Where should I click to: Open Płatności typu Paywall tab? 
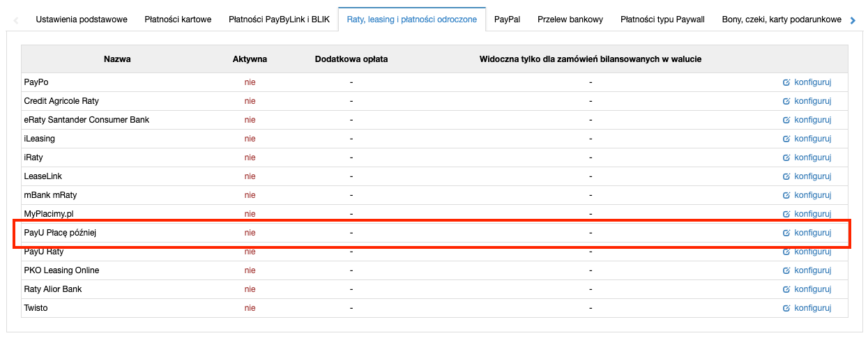[x=662, y=20]
